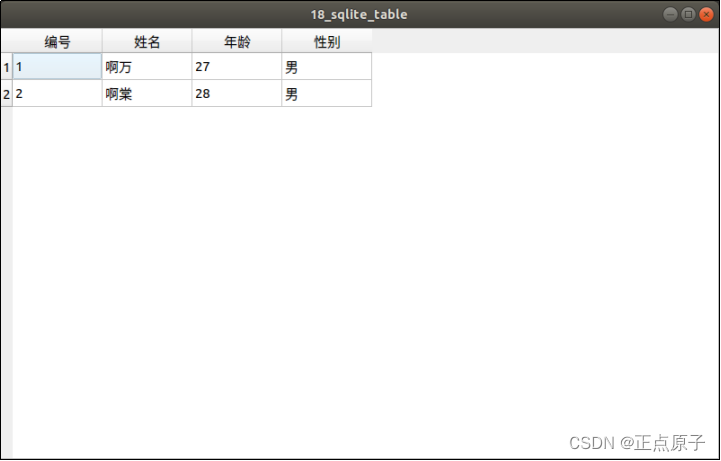Click the 18_sqlite_table title bar text

click(359, 15)
